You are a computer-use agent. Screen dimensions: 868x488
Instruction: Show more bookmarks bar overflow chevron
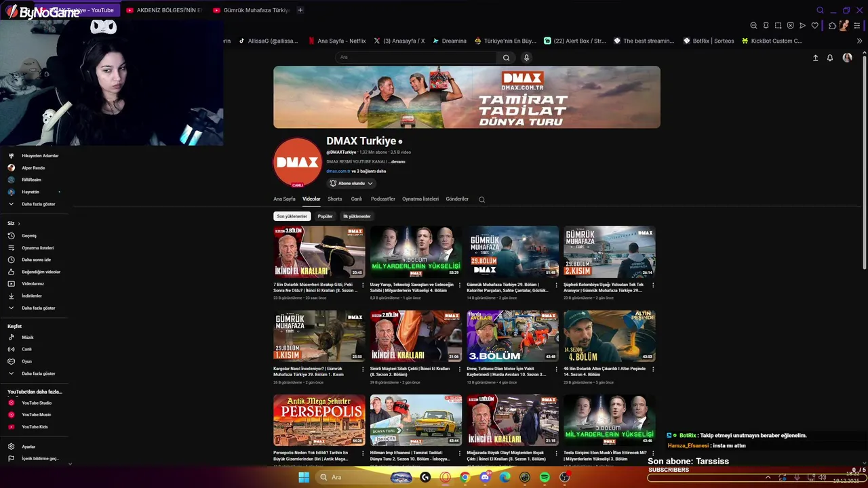(859, 41)
